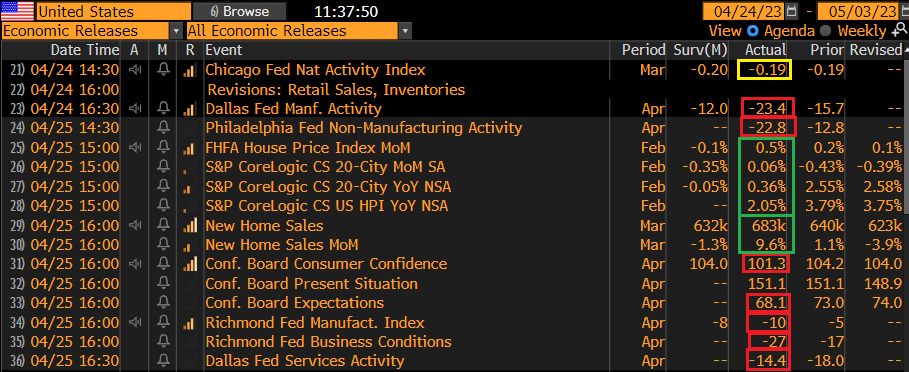Click the bell icon on Conf. Board Consumer Confidence row
Image resolution: width=909 pixels, height=372 pixels.
[x=163, y=264]
